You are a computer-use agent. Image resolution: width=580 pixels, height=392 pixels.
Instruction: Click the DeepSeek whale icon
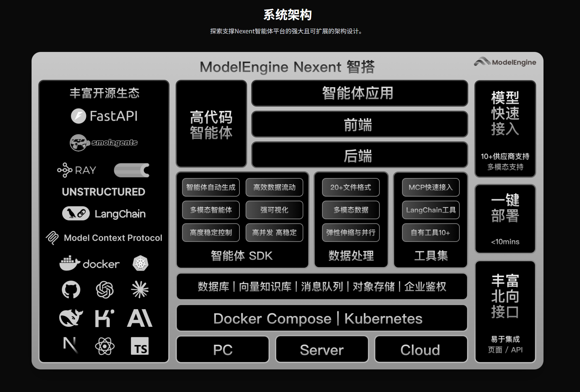click(x=71, y=318)
